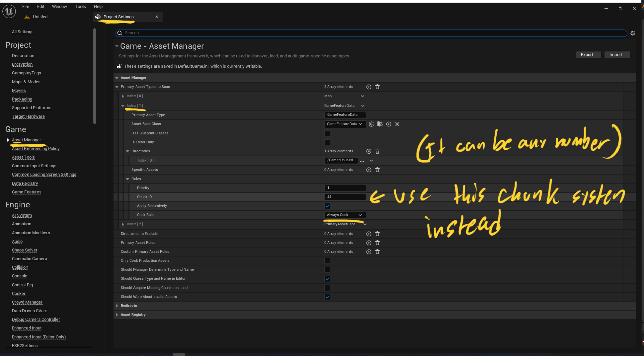Empty the Primary Asset Rules array
Viewport: 644px width, 356px height.
tap(377, 243)
